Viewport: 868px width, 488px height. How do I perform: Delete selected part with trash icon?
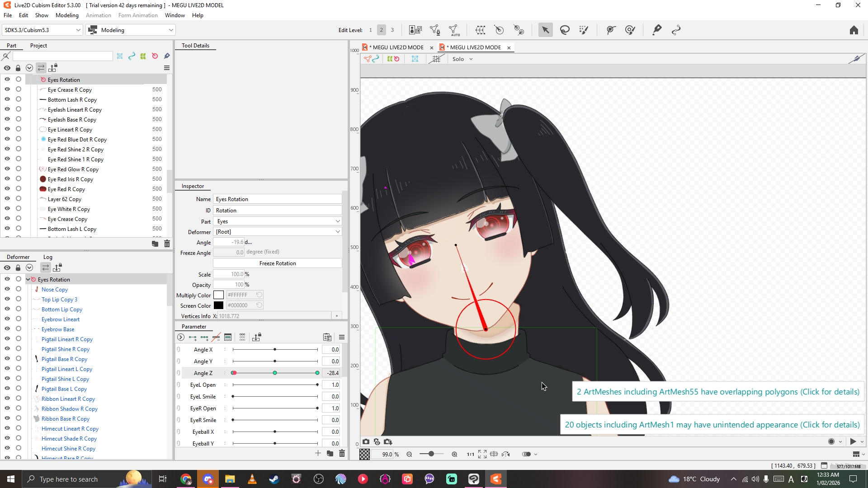tap(167, 244)
